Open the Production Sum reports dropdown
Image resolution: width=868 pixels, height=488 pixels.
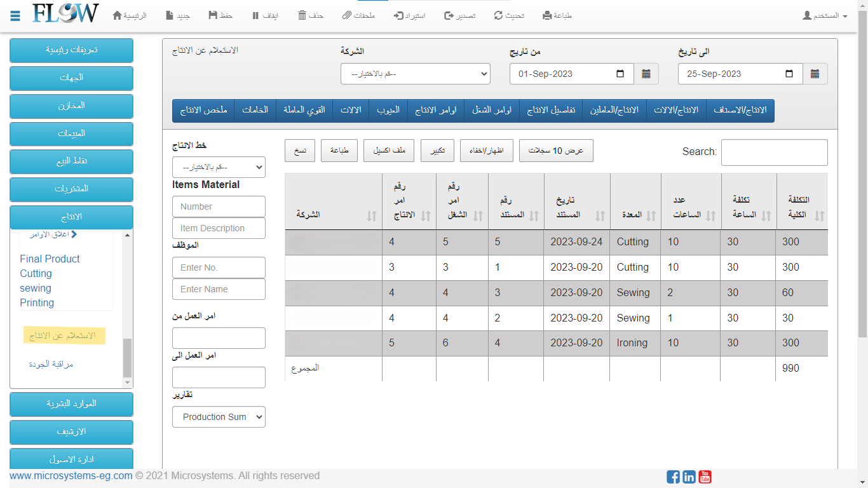(219, 417)
